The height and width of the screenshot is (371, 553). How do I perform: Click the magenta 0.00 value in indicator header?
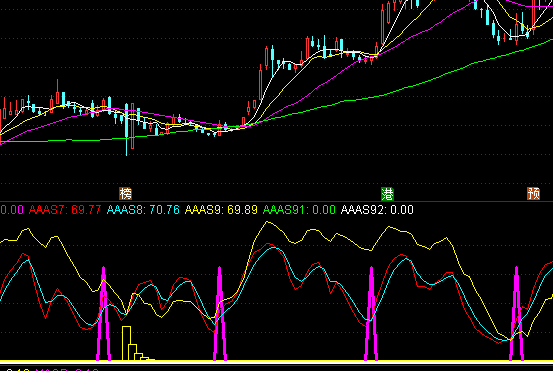point(12,210)
